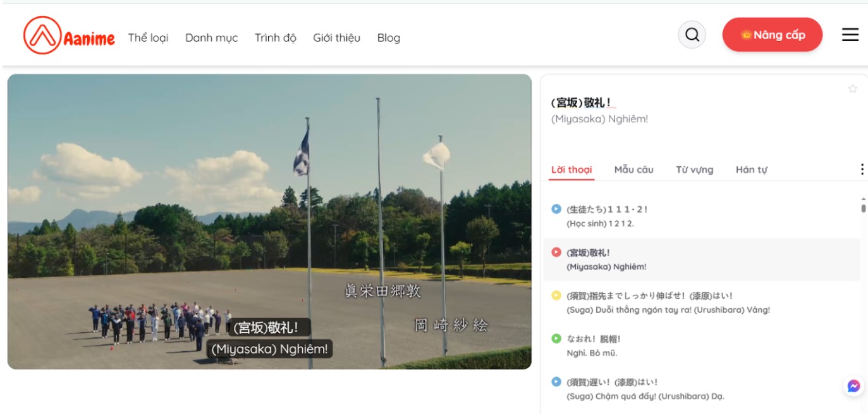
Task: Open the Danh mục menu
Action: point(211,38)
